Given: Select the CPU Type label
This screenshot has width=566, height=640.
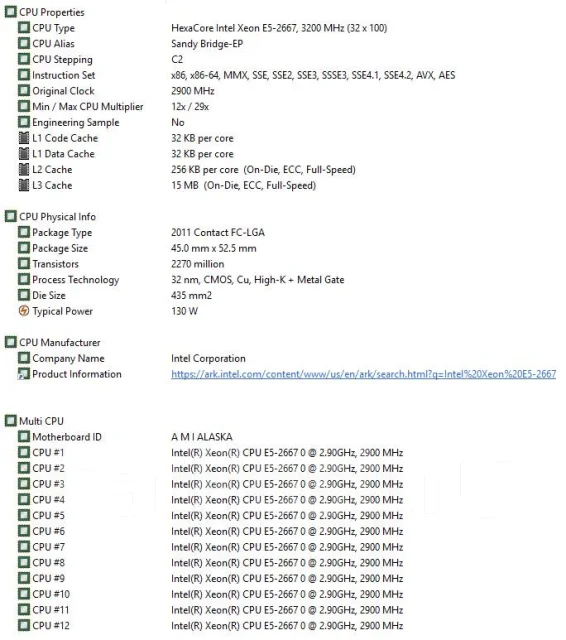Looking at the screenshot, I should (53, 28).
